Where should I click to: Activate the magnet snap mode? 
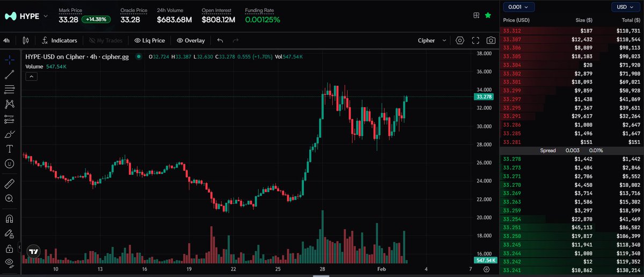pyautogui.click(x=10, y=219)
